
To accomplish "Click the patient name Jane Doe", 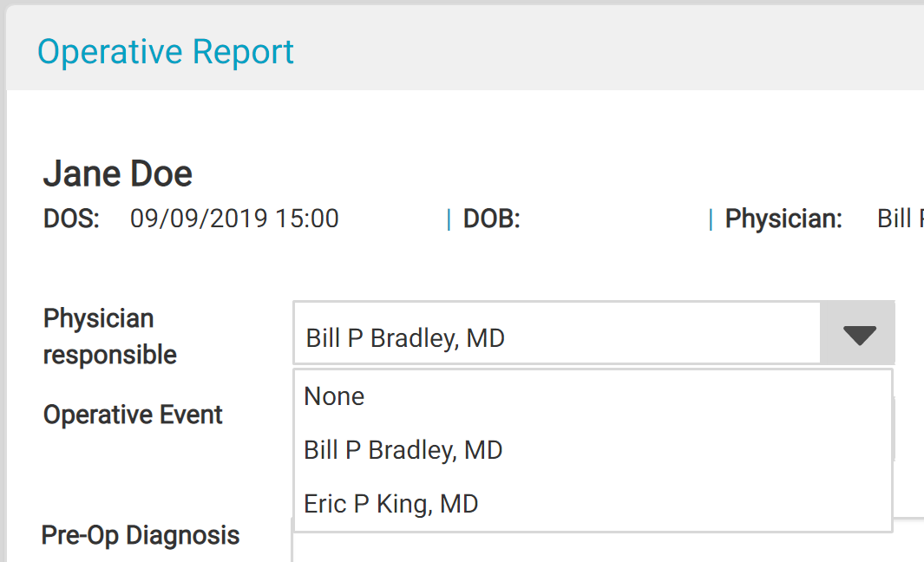I will tap(118, 174).
